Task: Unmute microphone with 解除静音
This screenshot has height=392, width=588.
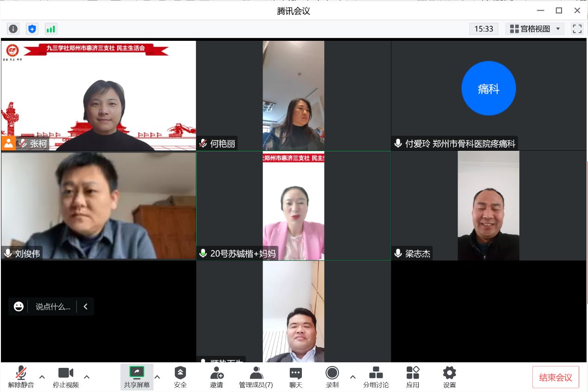Action: 21,377
